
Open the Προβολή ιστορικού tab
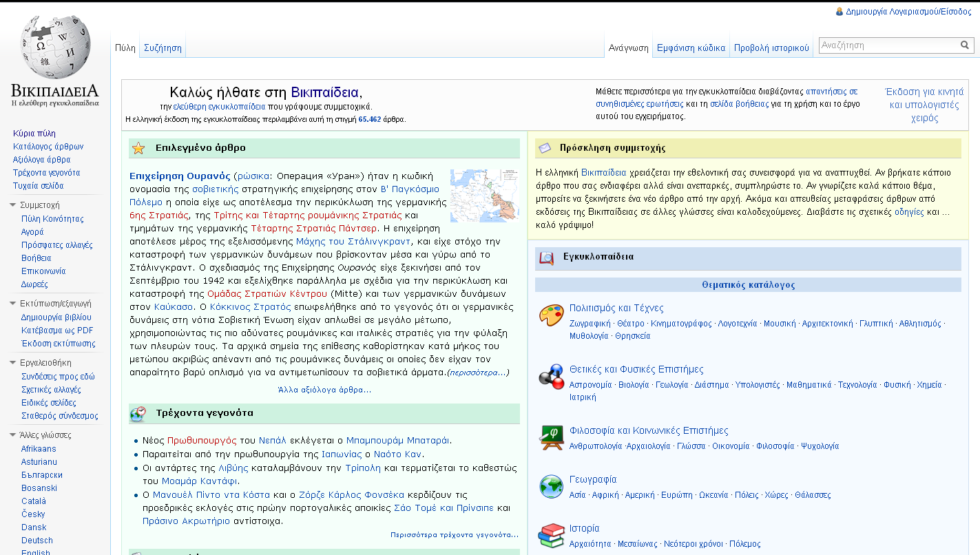(771, 48)
